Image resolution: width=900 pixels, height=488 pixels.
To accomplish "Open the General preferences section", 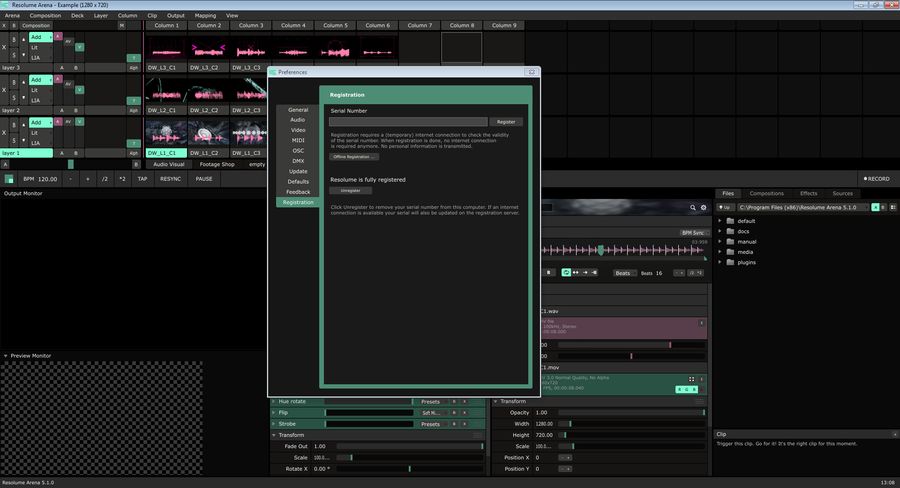I will click(x=298, y=110).
